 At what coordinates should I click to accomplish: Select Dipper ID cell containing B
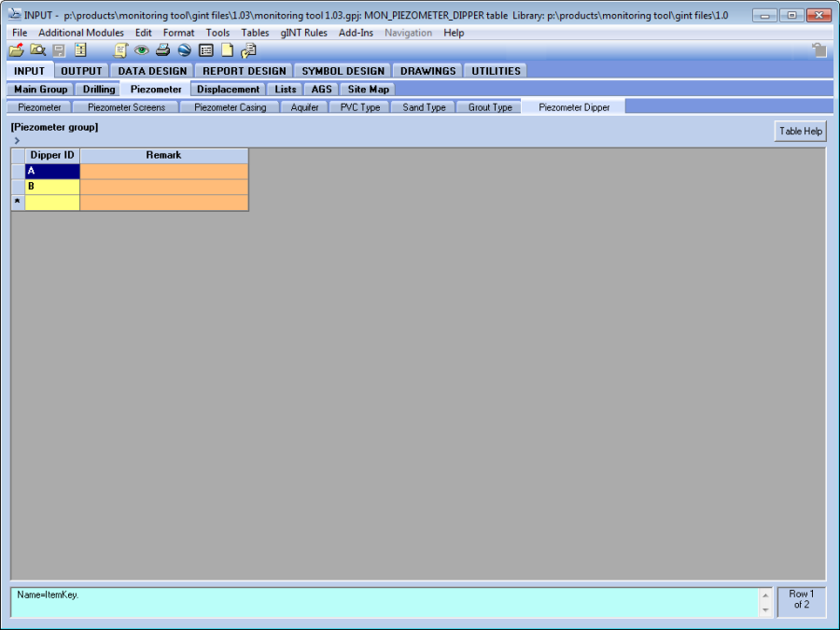(52, 187)
